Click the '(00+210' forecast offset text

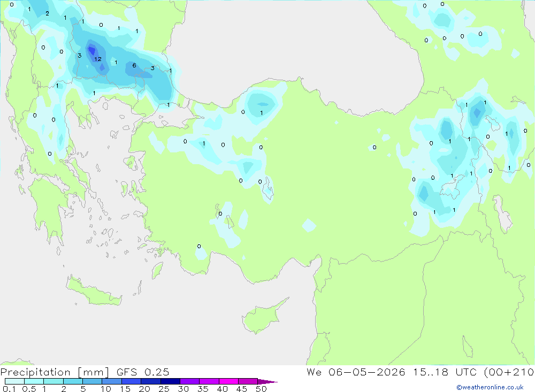pyautogui.click(x=509, y=372)
